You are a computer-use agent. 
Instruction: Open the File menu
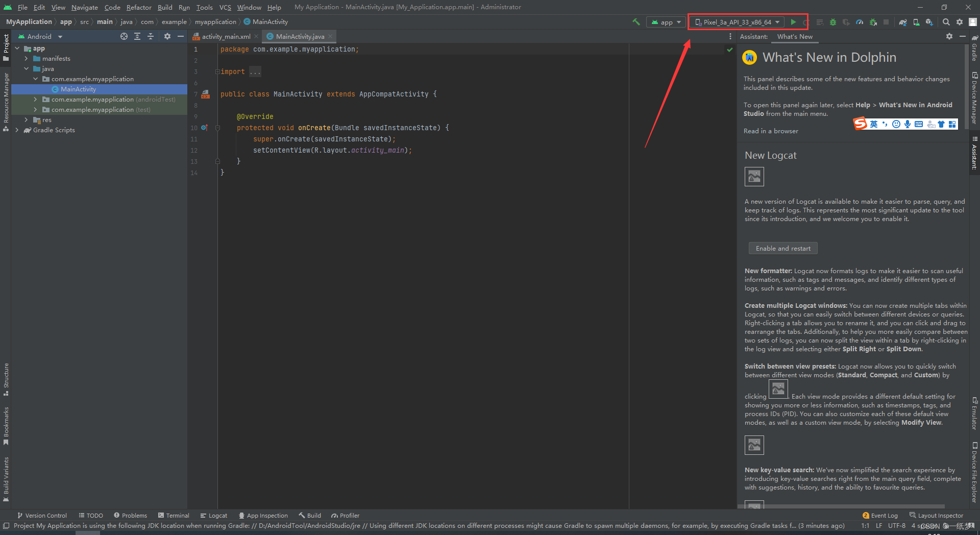(22, 7)
